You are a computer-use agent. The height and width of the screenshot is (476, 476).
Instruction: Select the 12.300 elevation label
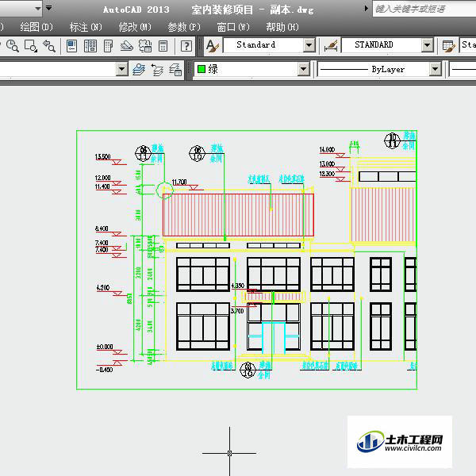pos(327,174)
